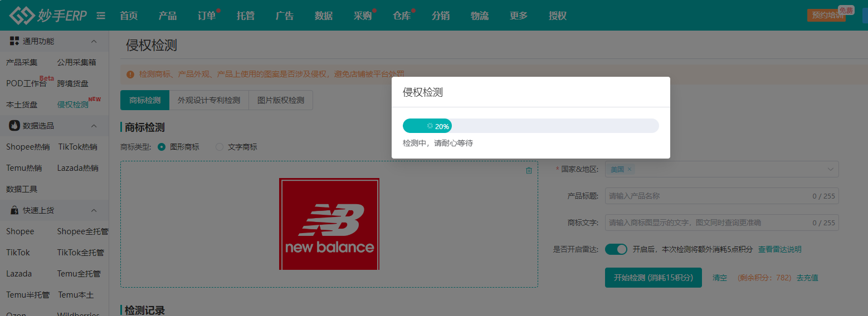Open 公用采集箱 in sidebar
Viewport: 868px width, 316px height.
click(x=76, y=62)
